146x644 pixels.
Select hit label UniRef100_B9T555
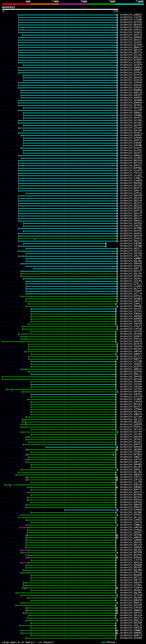pyautogui.click(x=131, y=552)
